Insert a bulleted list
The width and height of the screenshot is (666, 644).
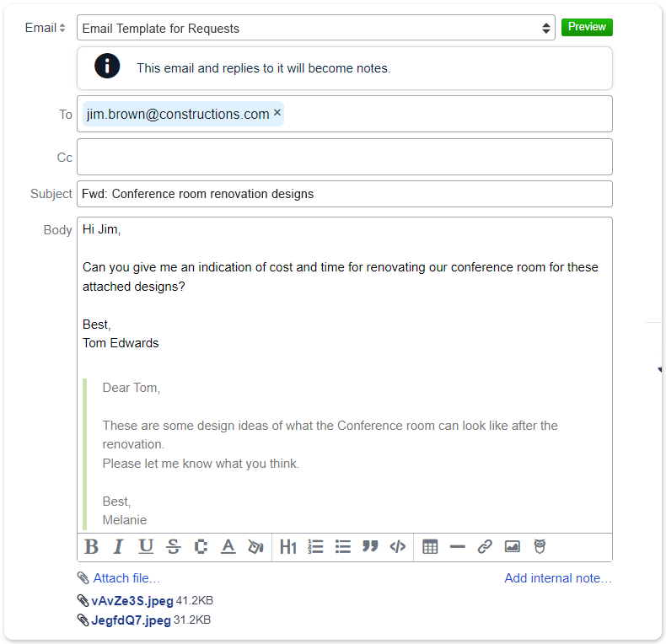click(x=343, y=547)
